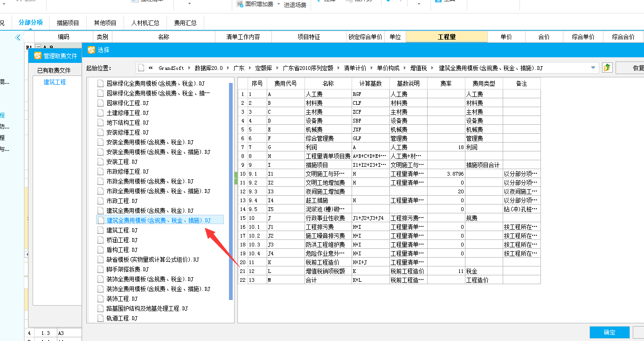Select 建筑全费用模板(含规费、税金、措施).DJ file

[159, 220]
